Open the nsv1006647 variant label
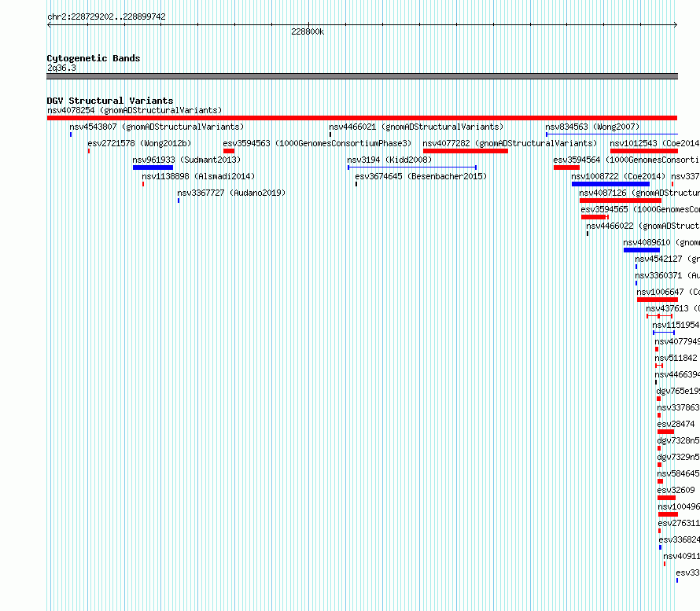Screen dimensions: 700x611 [x=668, y=292]
